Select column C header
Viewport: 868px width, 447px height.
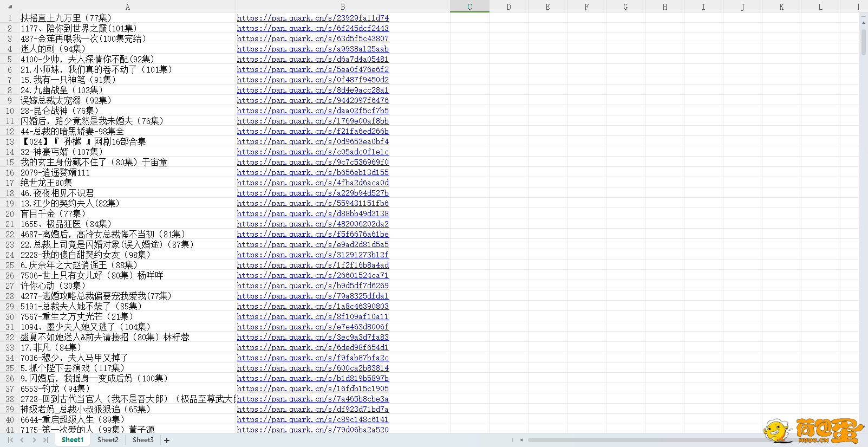[469, 7]
